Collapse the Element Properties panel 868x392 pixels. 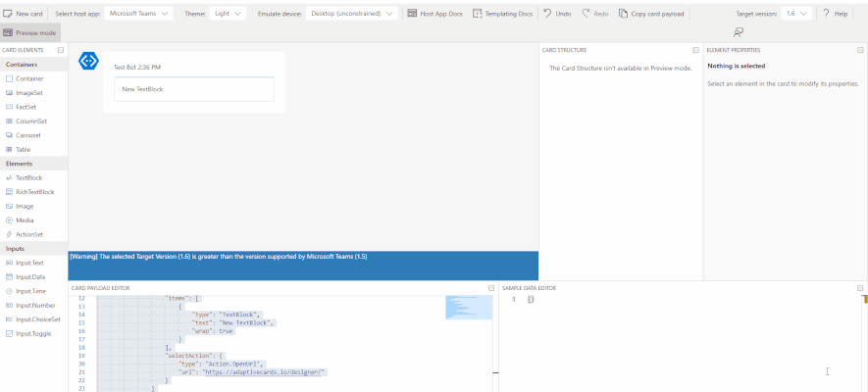point(860,50)
